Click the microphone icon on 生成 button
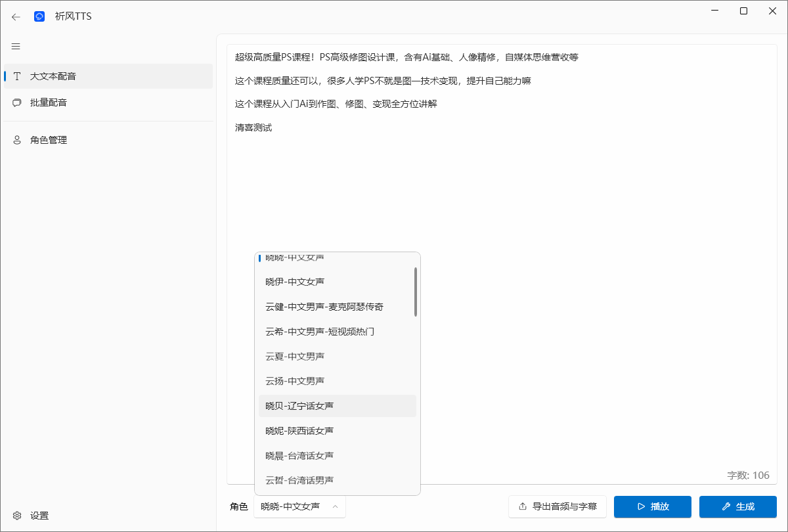The image size is (788, 532). 726,506
